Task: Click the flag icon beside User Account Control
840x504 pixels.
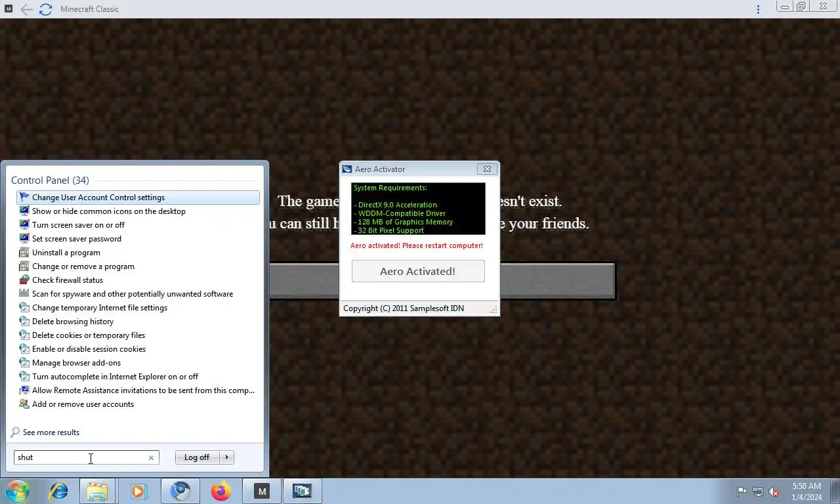Action: (24, 198)
